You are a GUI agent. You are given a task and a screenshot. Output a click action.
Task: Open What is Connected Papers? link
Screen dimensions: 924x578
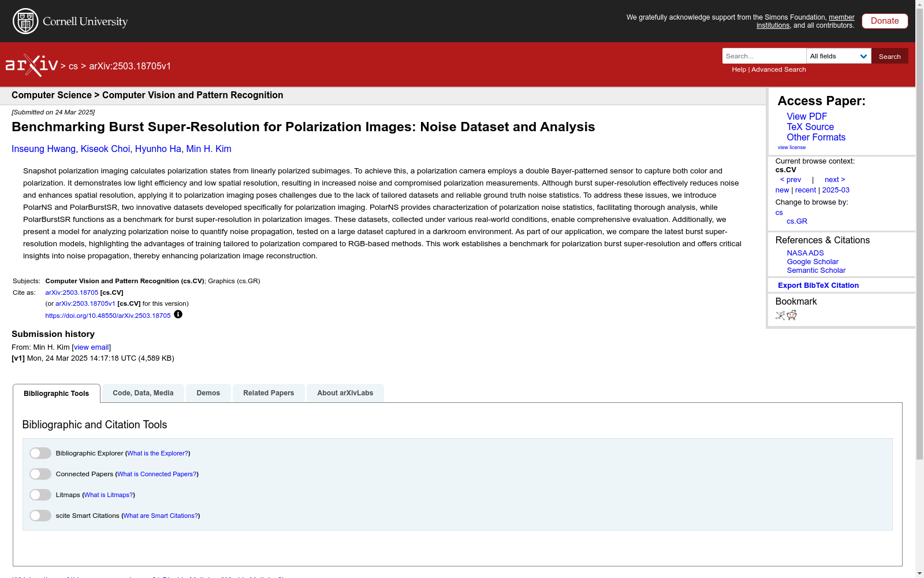[x=157, y=475]
